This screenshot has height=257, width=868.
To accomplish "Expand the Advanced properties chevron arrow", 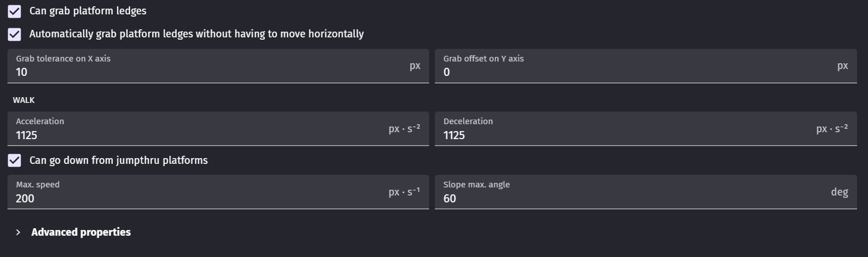I will [x=18, y=232].
